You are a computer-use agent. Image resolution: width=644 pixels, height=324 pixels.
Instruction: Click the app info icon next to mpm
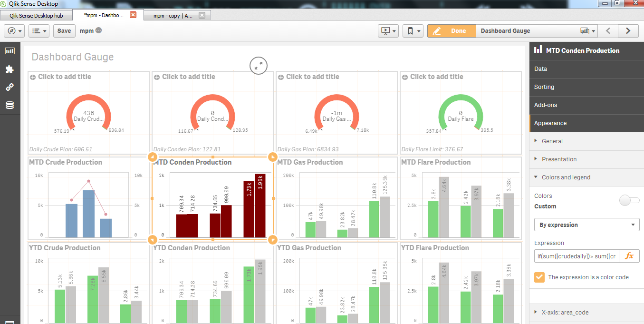[x=98, y=31]
